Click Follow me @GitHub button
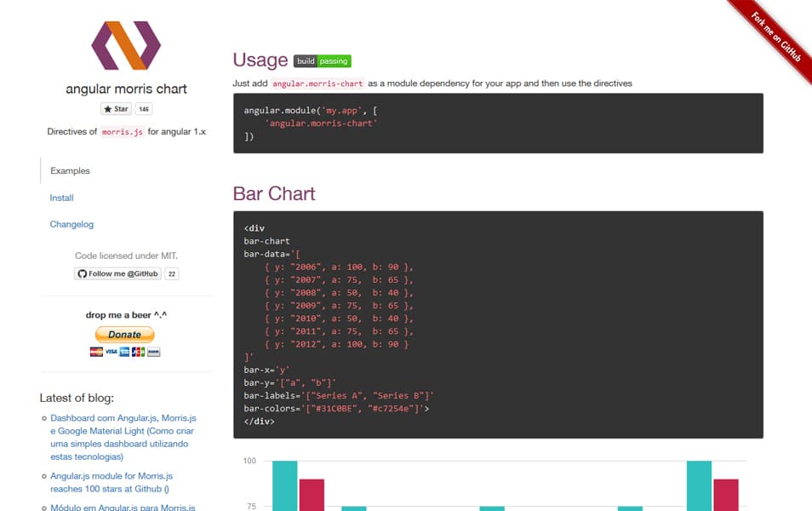Viewport: 812px width, 511px height. tap(117, 273)
